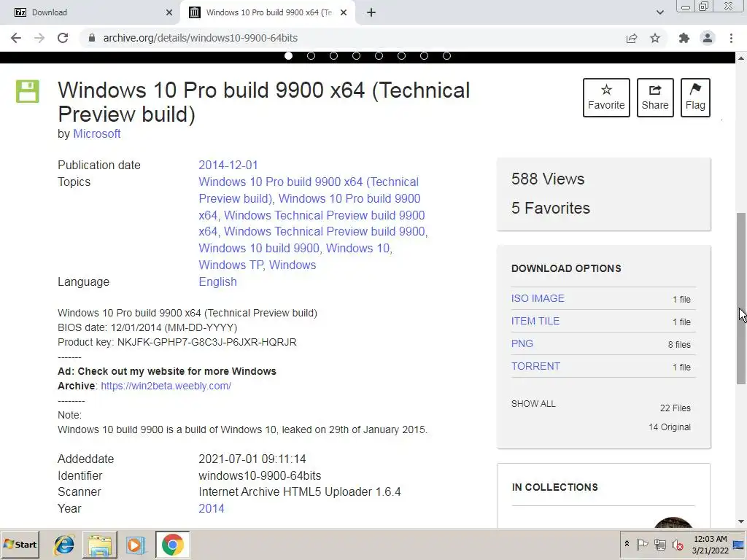The width and height of the screenshot is (747, 560).
Task: Click the green software floppy disk icon
Action: [28, 91]
